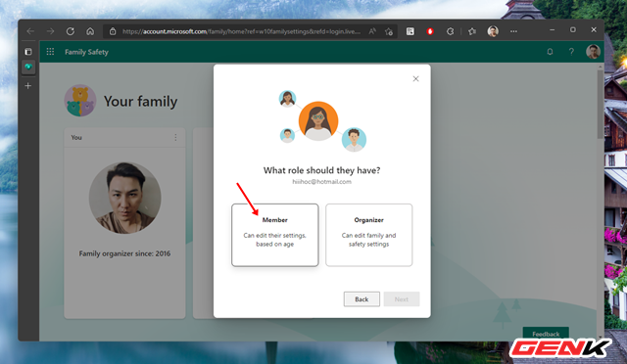Open the Read aloud icon

pyautogui.click(x=372, y=31)
